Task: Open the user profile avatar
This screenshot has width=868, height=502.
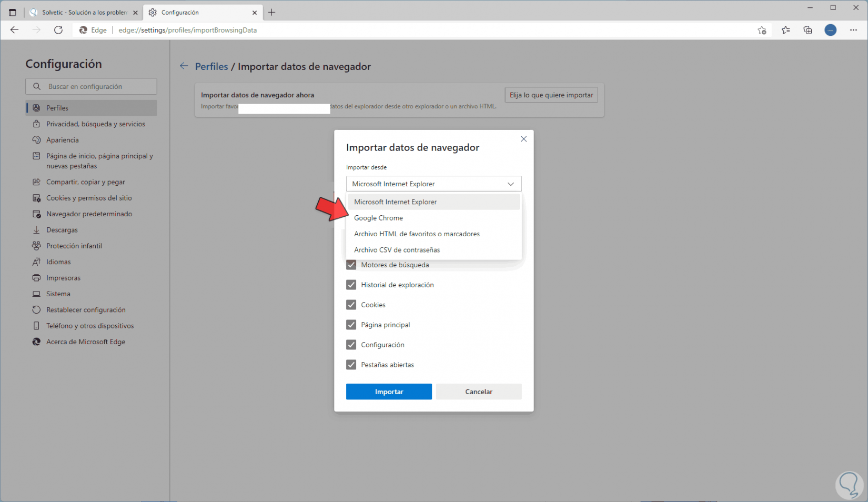Action: pyautogui.click(x=830, y=30)
